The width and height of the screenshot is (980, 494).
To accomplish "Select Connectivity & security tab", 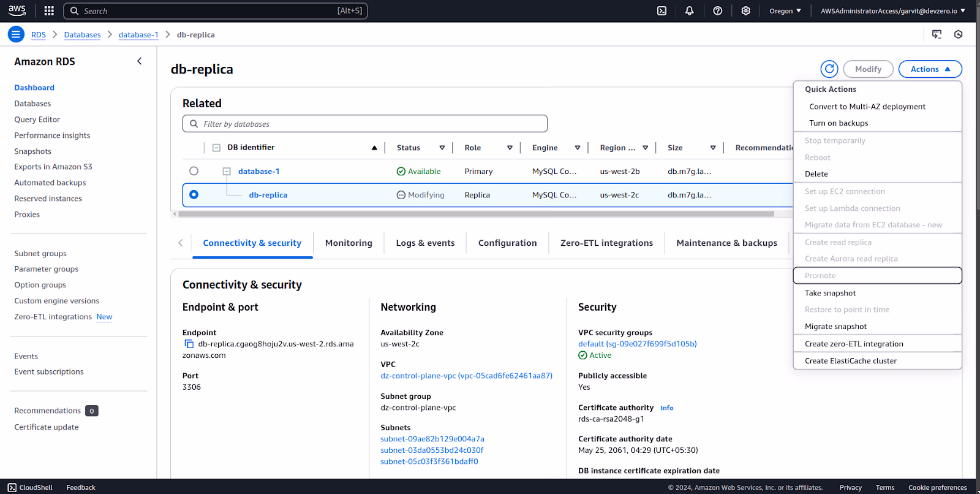I will pos(252,243).
